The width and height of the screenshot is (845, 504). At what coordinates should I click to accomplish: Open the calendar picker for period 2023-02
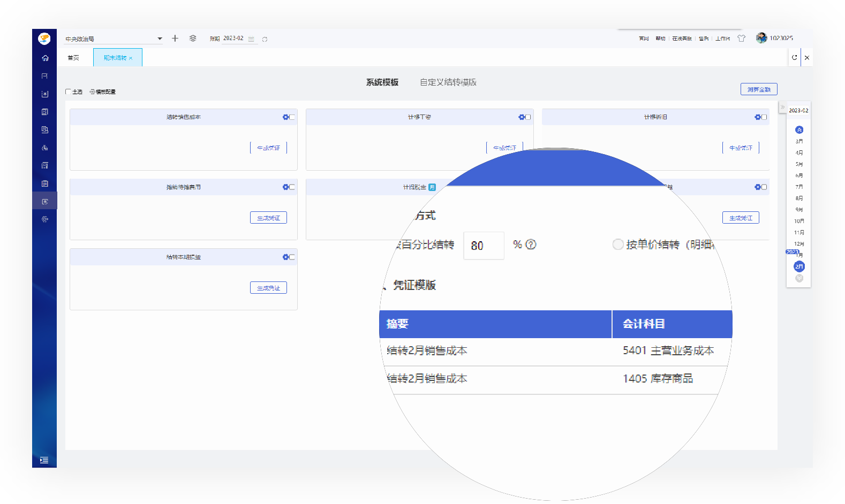tap(251, 39)
